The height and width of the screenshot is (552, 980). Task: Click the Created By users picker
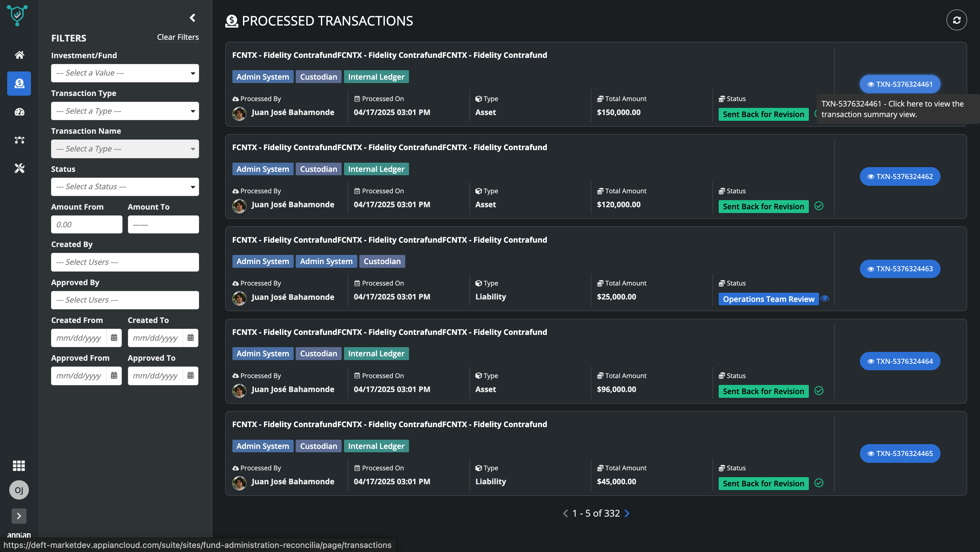tap(125, 262)
